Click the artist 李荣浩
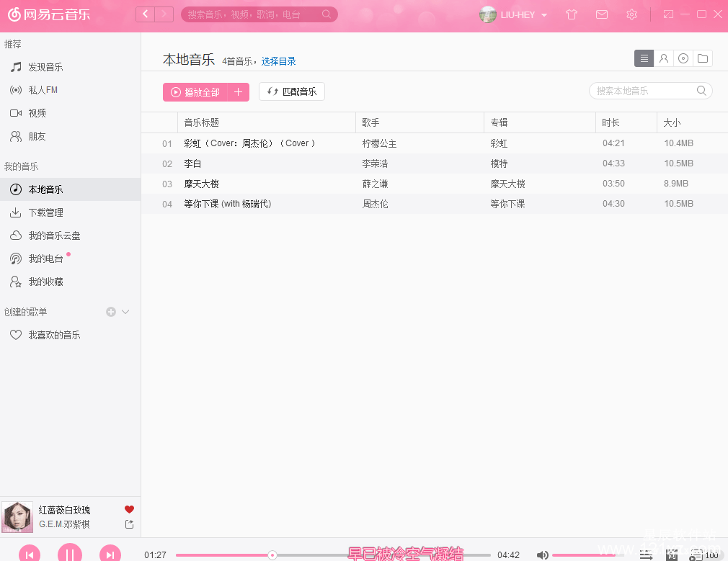Screen dimensions: 728x561 [375, 163]
